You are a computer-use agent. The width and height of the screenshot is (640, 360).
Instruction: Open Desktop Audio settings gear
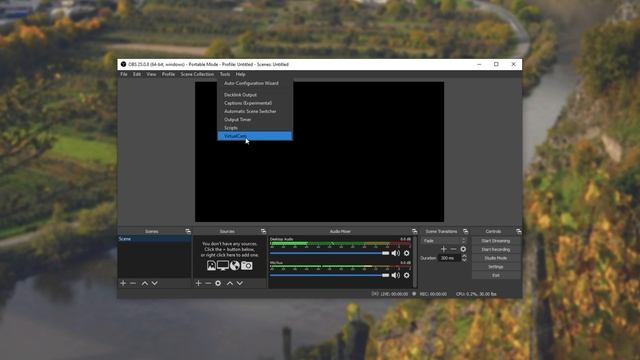point(407,253)
